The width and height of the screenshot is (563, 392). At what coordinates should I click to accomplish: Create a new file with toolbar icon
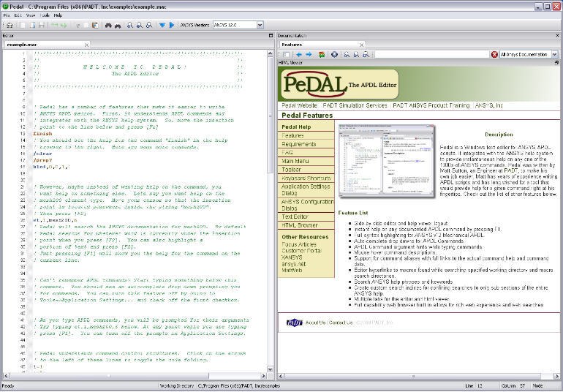(x=23, y=25)
